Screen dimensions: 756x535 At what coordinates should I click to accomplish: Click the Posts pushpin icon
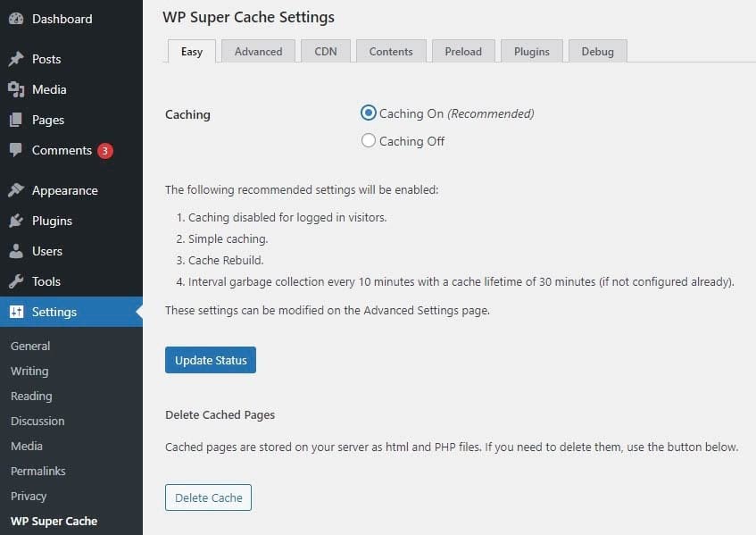tap(16, 59)
